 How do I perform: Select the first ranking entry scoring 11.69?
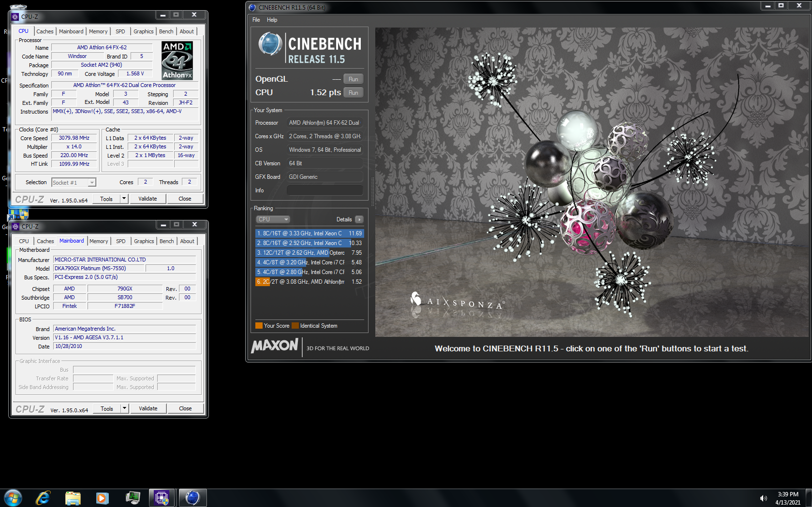coord(310,233)
